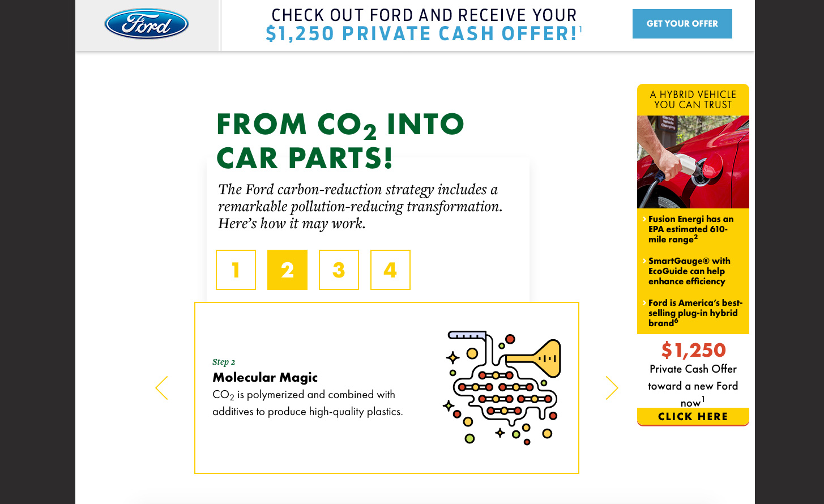Select step 1 tab
Screen dimensions: 824x504
tap(236, 270)
